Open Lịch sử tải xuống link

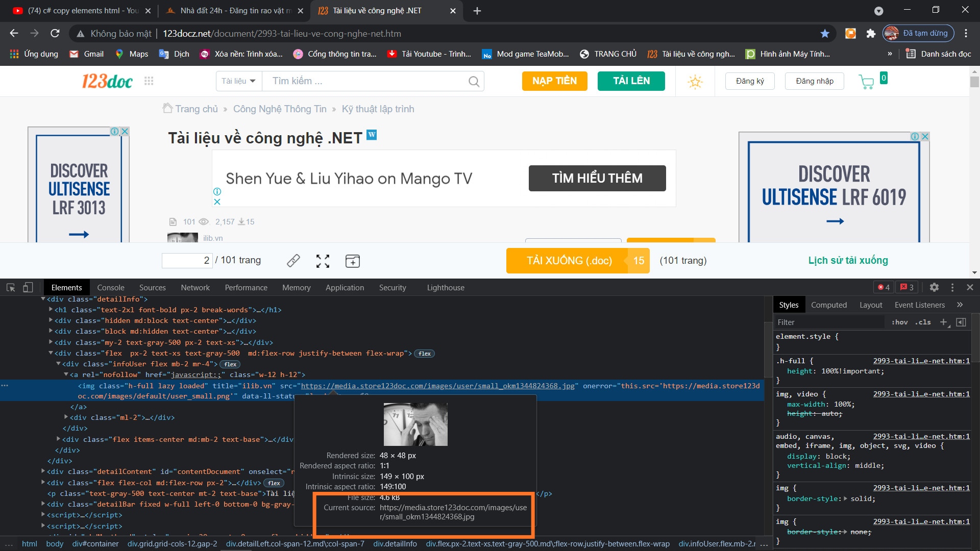[x=848, y=260]
